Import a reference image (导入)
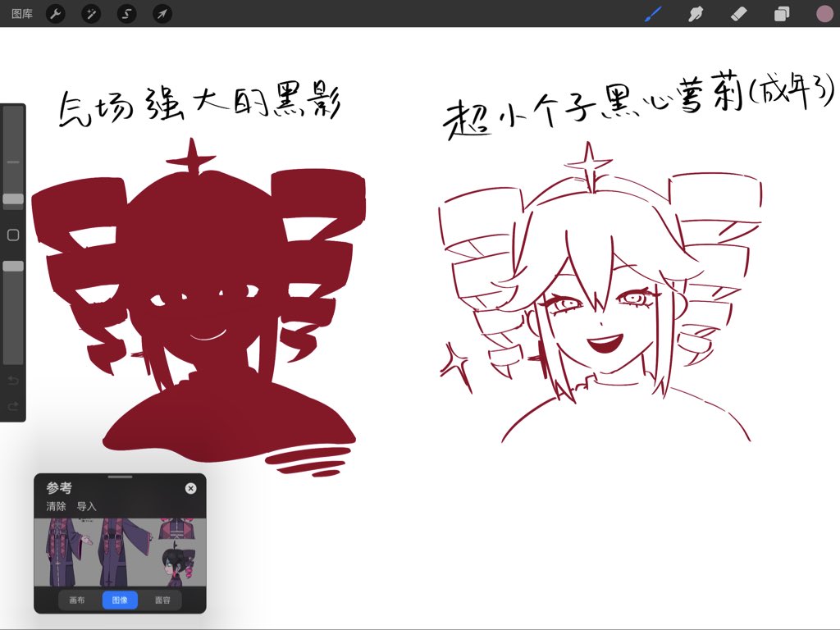 tap(86, 506)
